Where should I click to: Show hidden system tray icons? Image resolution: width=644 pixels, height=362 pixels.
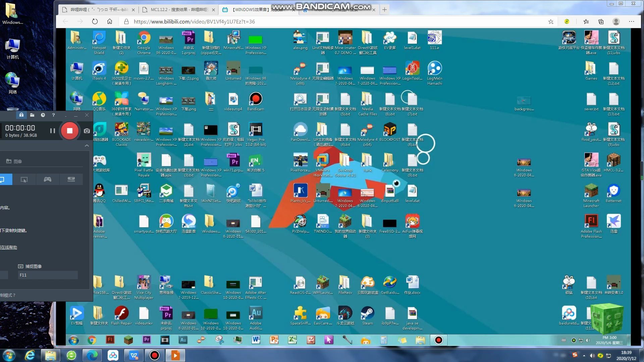click(584, 355)
